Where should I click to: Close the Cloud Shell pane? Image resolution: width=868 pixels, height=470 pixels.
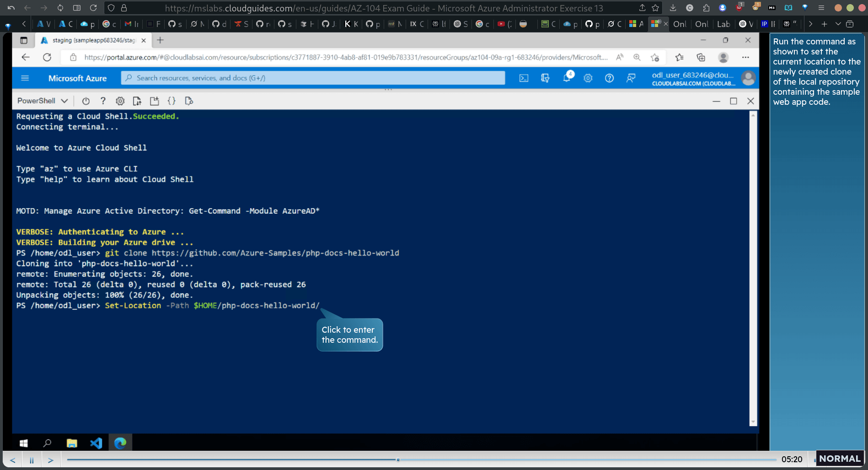click(x=750, y=101)
